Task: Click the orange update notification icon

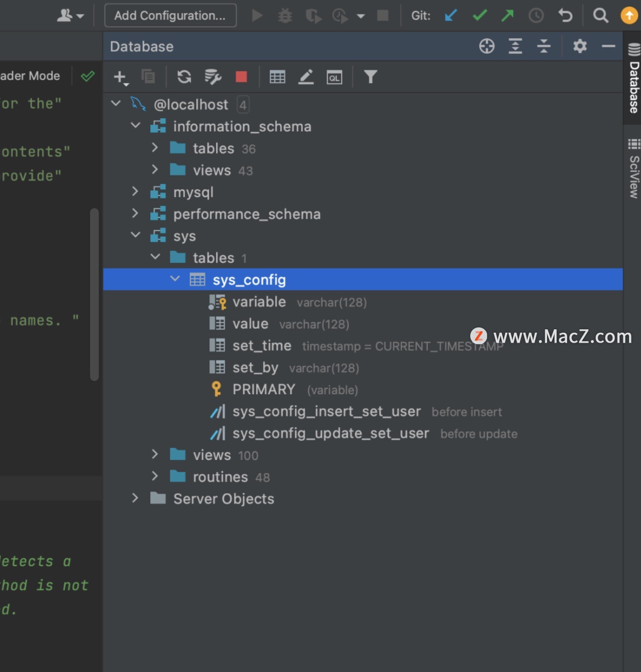Action: pos(629,16)
